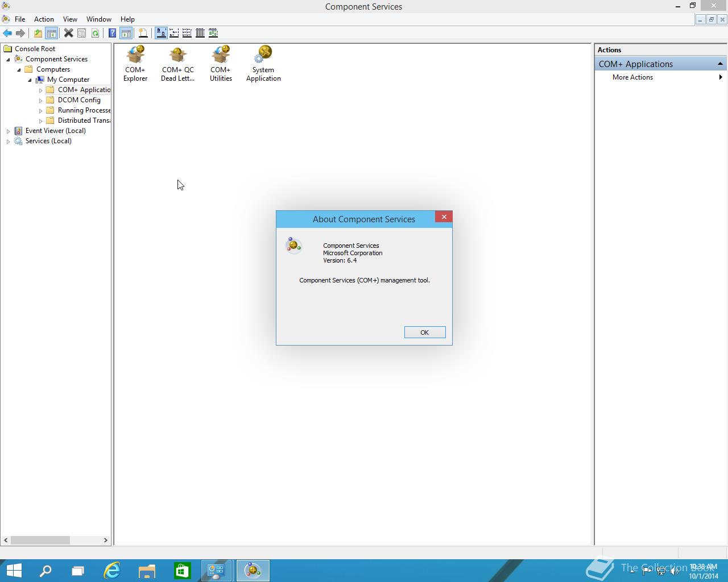The image size is (728, 582).
Task: Switch to Status view toolbar icon
Action: (213, 33)
